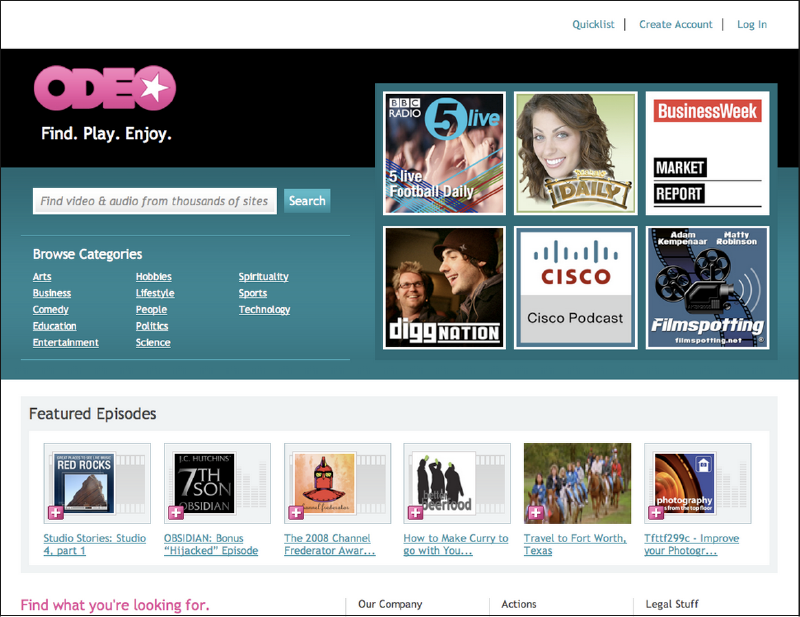
Task: Click plus icon on OBSIDIAN Bonus episode
Action: (x=176, y=512)
